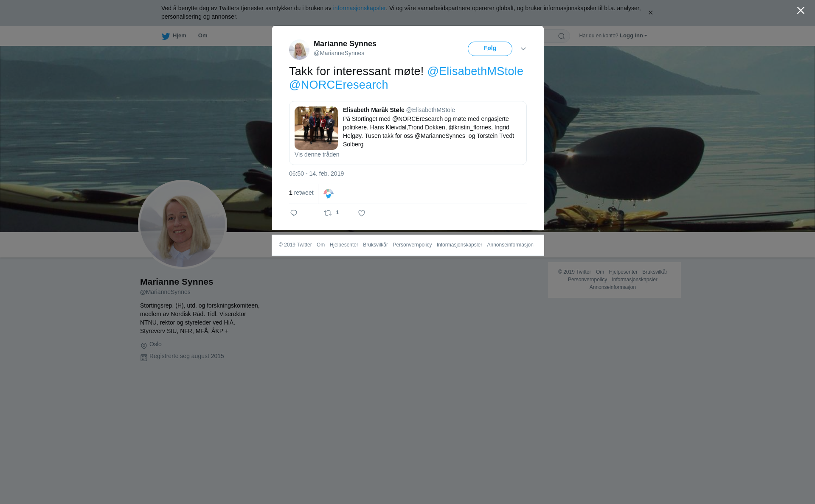Click the Twitter bird Hjem icon
The height and width of the screenshot is (504, 815).
pyautogui.click(x=166, y=36)
